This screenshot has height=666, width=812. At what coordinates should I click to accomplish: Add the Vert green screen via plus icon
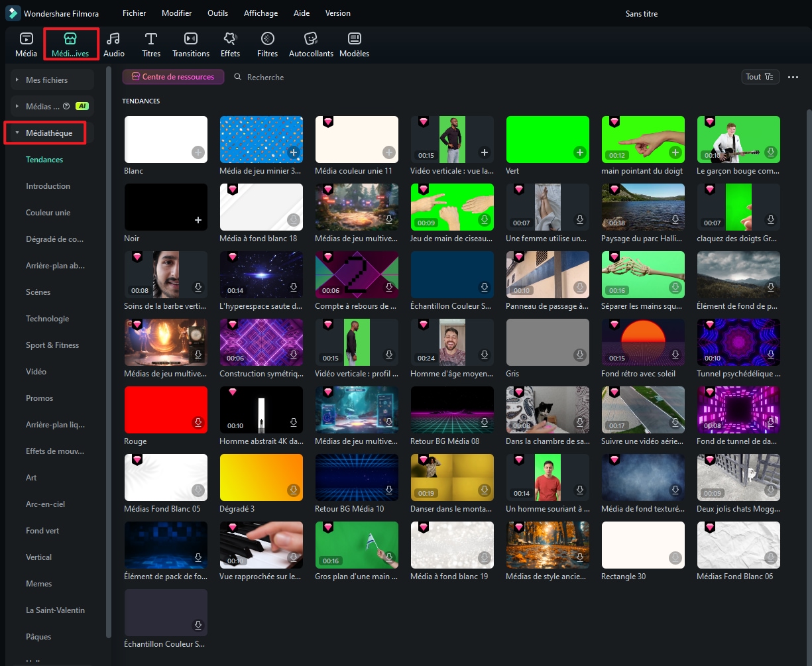[x=579, y=152]
